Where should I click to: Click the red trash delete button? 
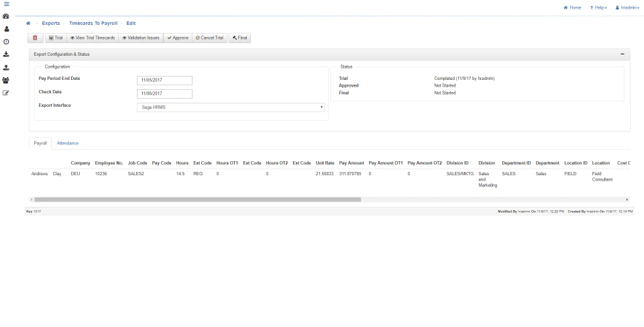tap(36, 38)
